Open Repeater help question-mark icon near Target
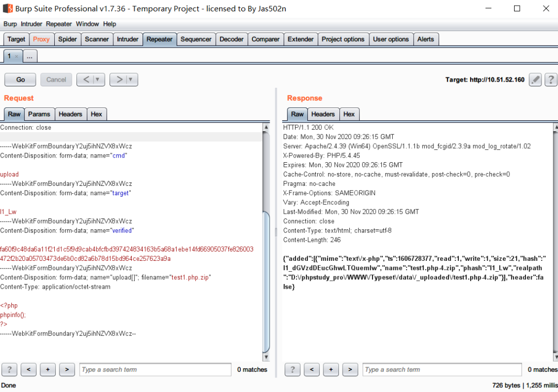Image resolution: width=558 pixels, height=392 pixels. click(551, 80)
